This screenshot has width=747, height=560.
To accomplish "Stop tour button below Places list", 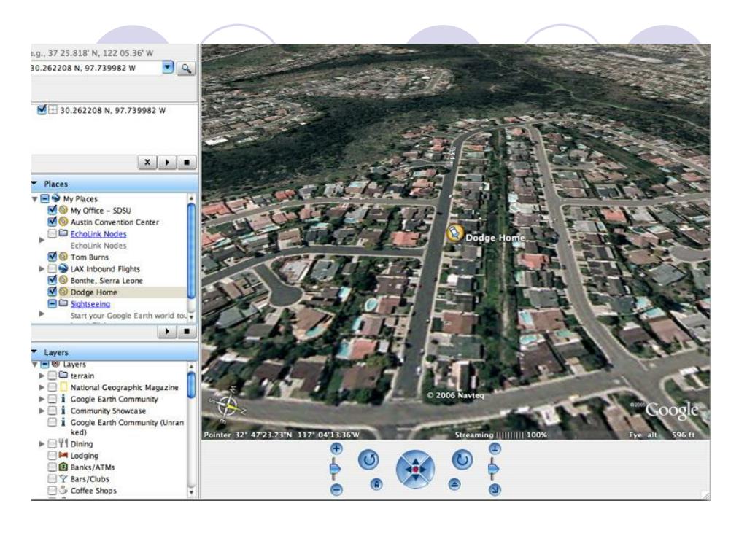I will pyautogui.click(x=186, y=331).
